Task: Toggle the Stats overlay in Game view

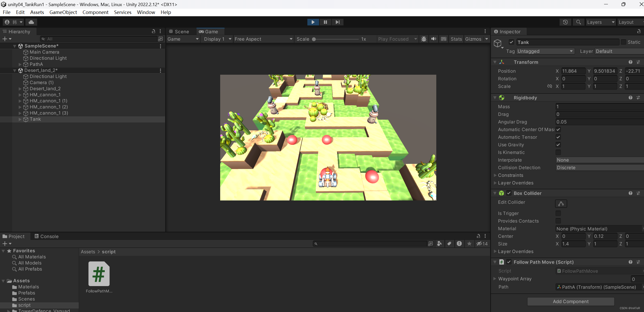Action: [x=456, y=39]
